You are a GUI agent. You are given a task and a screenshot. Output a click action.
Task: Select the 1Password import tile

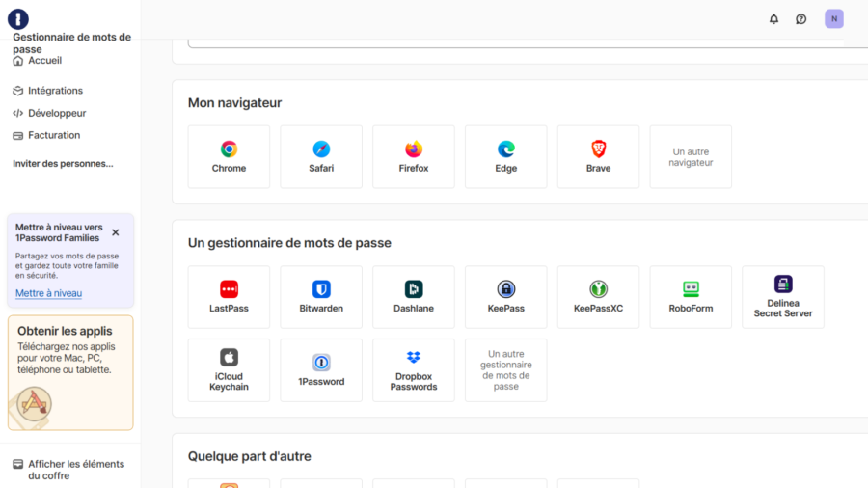(x=321, y=370)
